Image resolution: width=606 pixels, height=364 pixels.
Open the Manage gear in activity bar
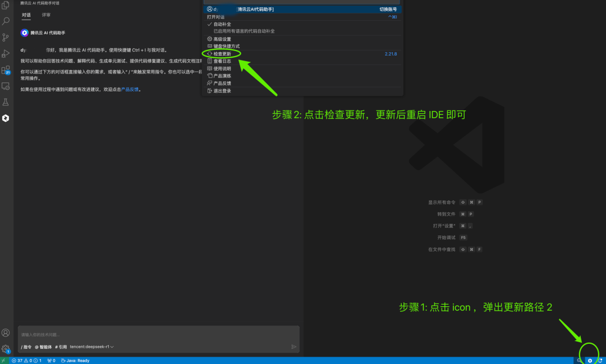click(6, 349)
